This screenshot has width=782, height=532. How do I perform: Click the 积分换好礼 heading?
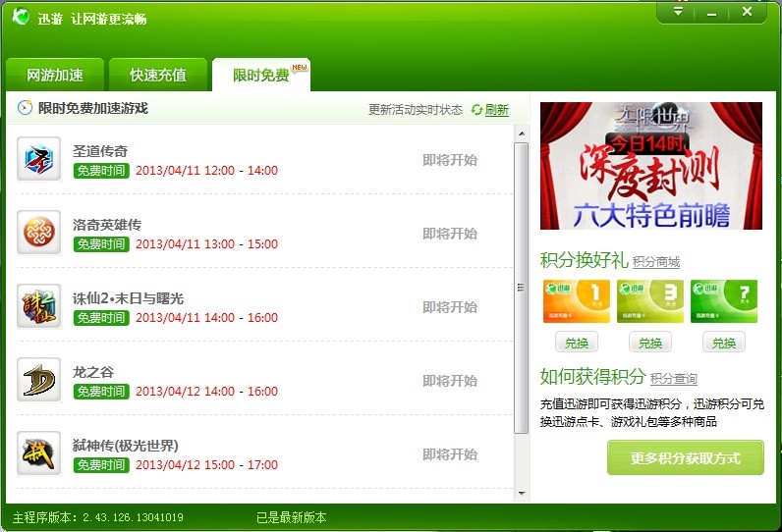click(x=584, y=259)
